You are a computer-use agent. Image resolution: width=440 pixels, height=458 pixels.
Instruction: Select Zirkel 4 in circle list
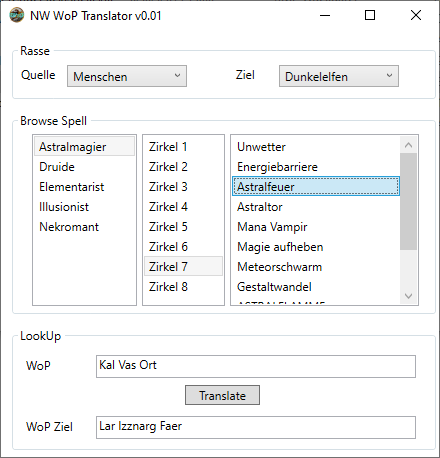[x=183, y=207]
